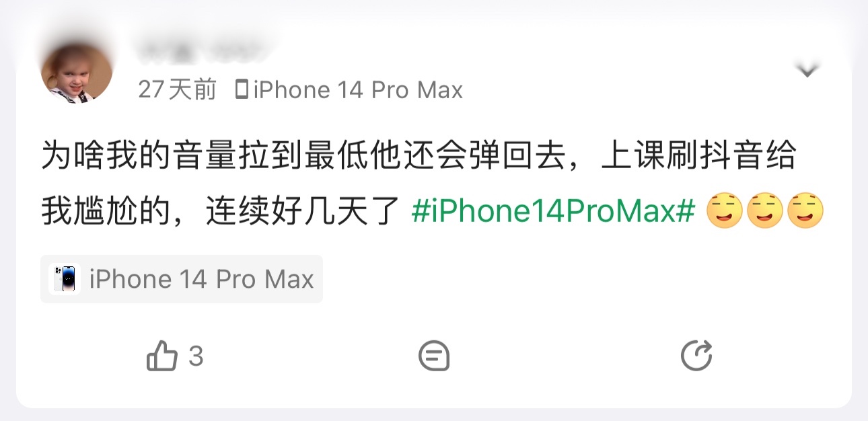This screenshot has width=868, height=421.
Task: Tap the small phone icon beside device name
Action: 242,89
